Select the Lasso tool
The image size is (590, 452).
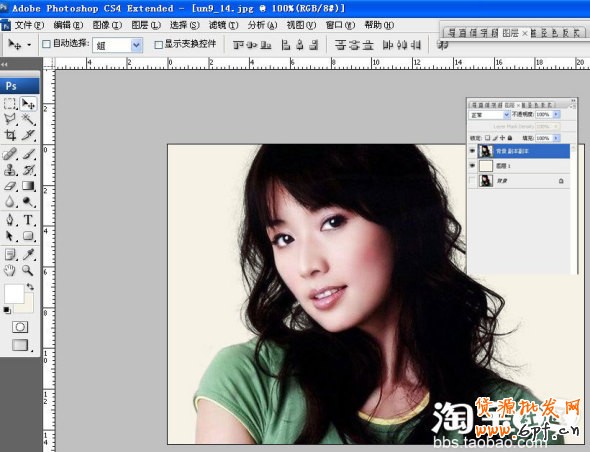point(9,119)
